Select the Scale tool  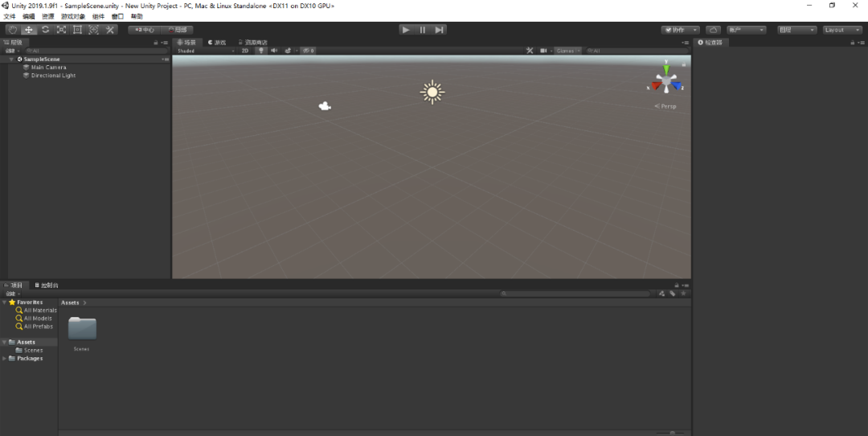pyautogui.click(x=61, y=30)
